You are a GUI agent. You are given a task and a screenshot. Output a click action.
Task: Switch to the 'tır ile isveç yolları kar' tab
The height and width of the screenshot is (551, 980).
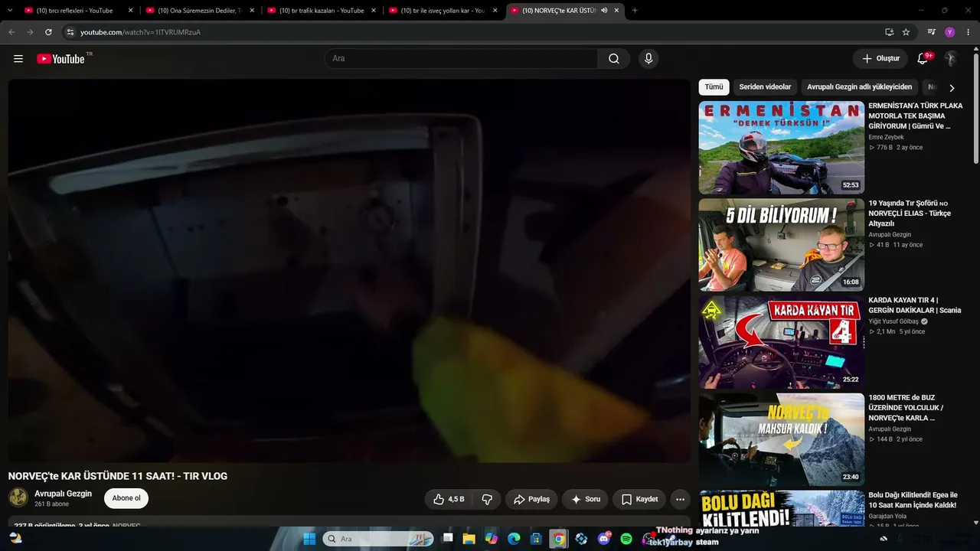point(443,11)
